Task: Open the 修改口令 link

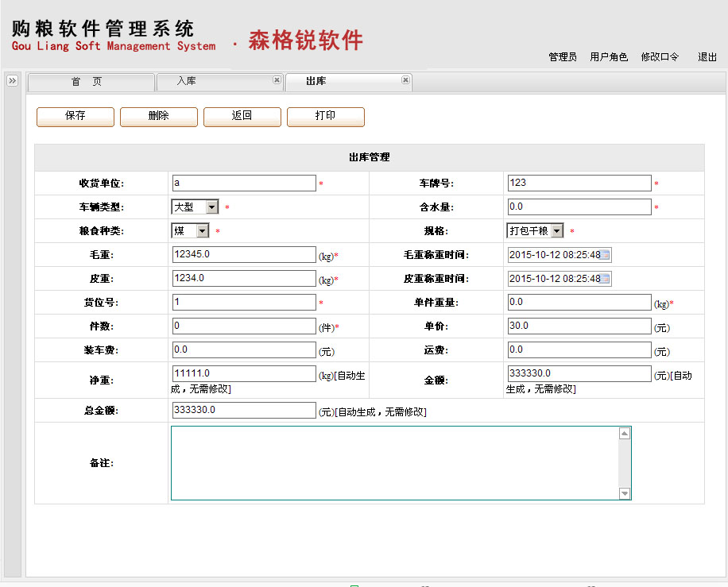Action: pyautogui.click(x=660, y=57)
